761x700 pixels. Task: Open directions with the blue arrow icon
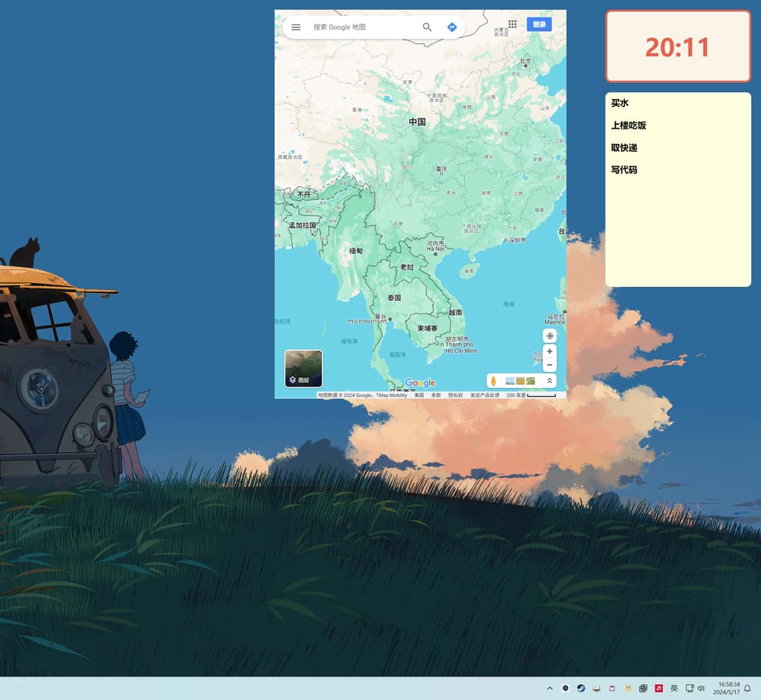coord(452,27)
